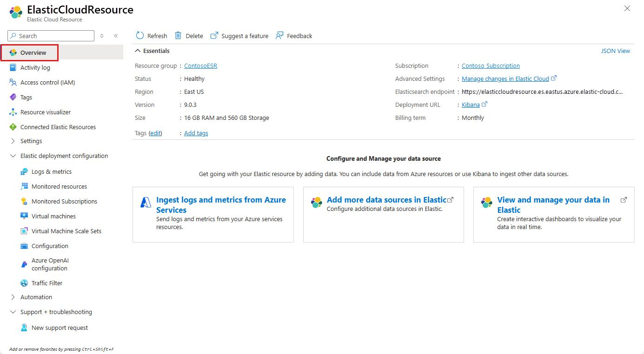Select Logs & metrics menu item
This screenshot has height=354, width=644.
[x=51, y=171]
